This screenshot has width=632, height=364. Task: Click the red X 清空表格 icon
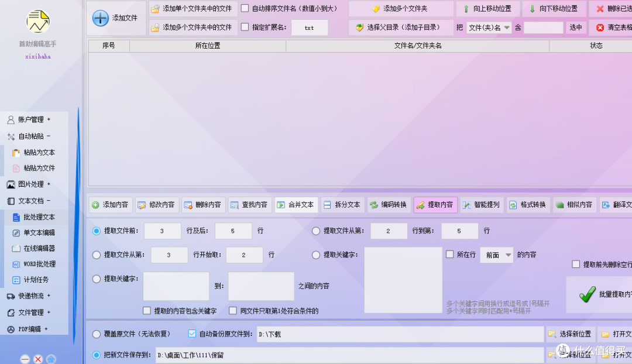(600, 28)
